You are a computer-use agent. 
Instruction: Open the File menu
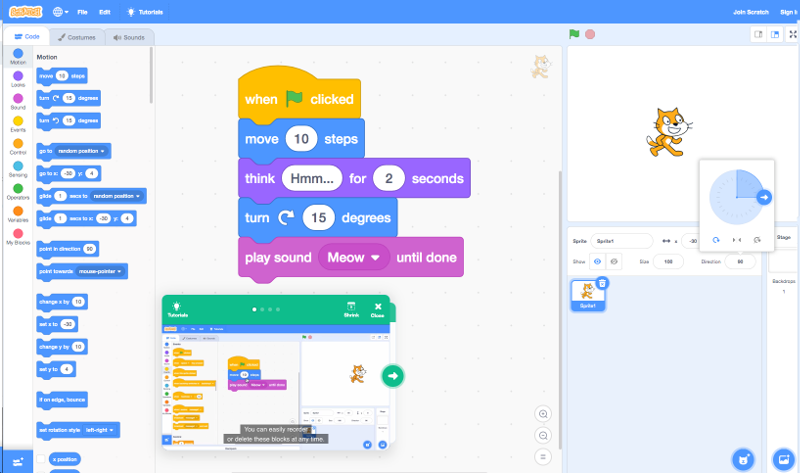click(x=82, y=12)
